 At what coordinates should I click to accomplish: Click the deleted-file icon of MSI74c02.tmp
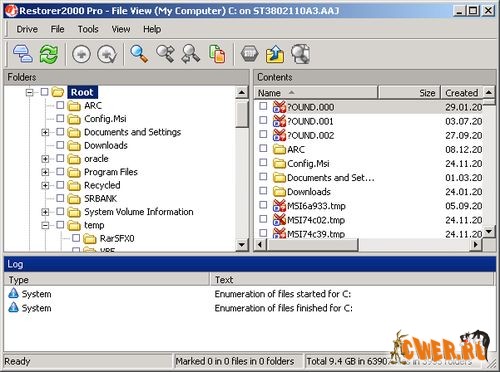pyautogui.click(x=279, y=220)
